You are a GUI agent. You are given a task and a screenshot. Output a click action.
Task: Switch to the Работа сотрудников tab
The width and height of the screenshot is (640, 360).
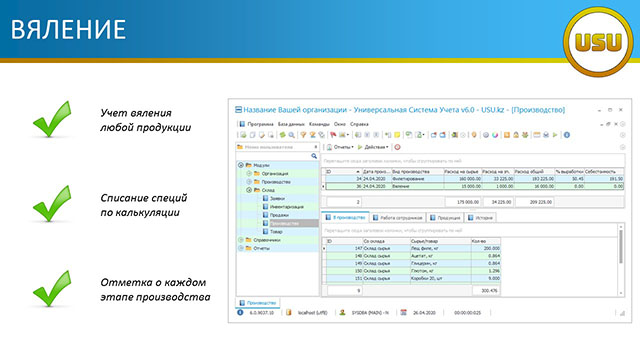(398, 218)
